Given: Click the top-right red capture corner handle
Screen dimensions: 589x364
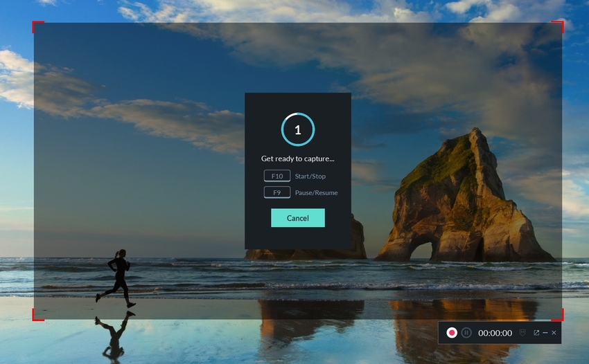Looking at the screenshot, I should (558, 26).
